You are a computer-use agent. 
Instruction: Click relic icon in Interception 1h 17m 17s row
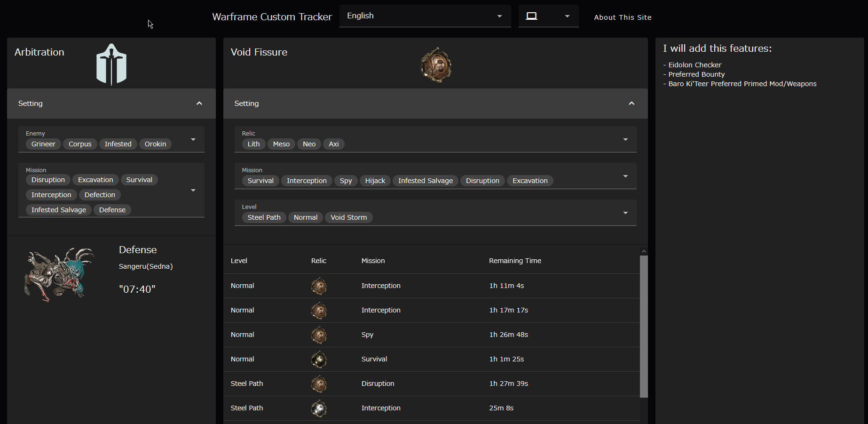click(319, 311)
